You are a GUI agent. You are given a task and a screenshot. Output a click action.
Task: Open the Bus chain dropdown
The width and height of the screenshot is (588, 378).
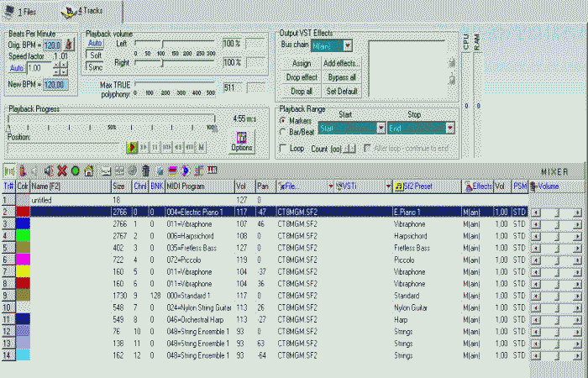coord(347,45)
